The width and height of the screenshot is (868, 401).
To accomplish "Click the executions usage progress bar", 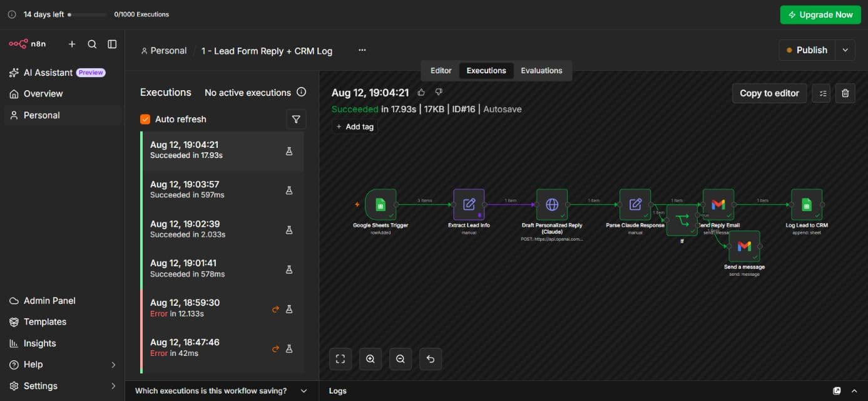I will click(x=88, y=14).
